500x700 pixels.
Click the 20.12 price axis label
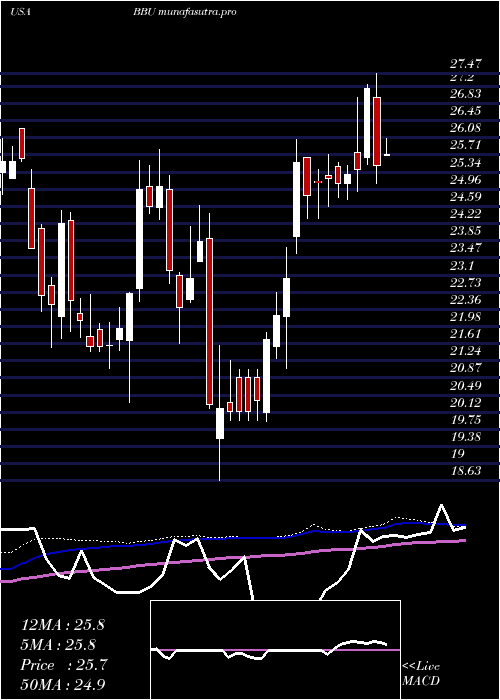pyautogui.click(x=466, y=403)
